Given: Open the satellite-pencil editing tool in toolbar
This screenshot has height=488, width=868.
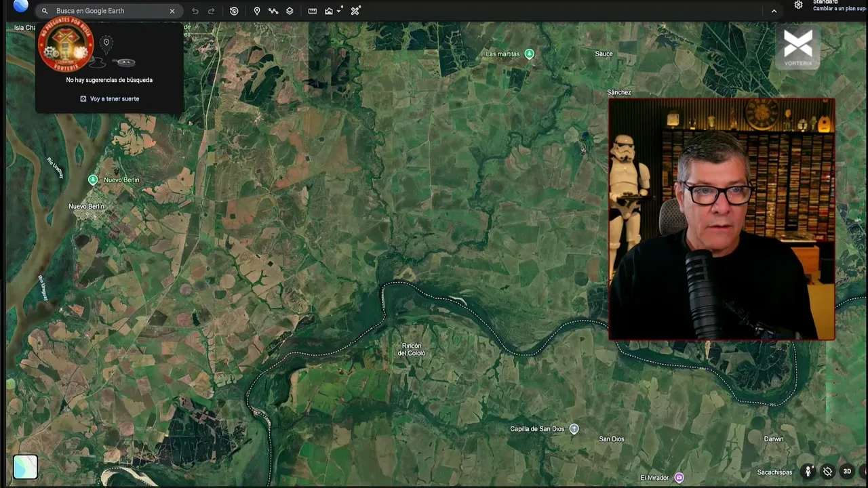Looking at the screenshot, I should point(355,10).
